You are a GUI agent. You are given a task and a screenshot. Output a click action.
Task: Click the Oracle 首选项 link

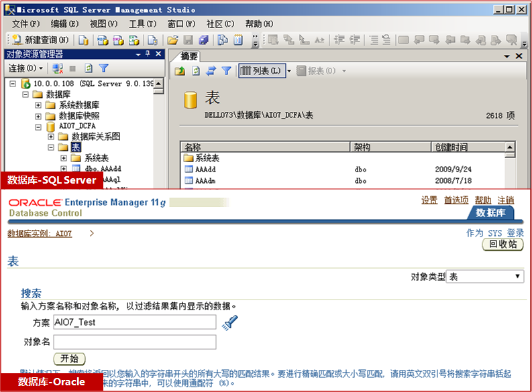click(x=456, y=200)
